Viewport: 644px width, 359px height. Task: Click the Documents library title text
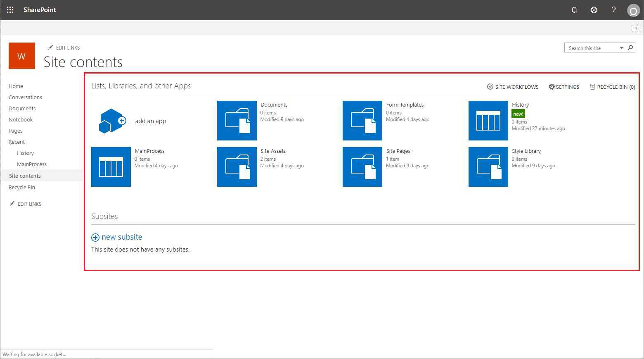click(x=274, y=105)
